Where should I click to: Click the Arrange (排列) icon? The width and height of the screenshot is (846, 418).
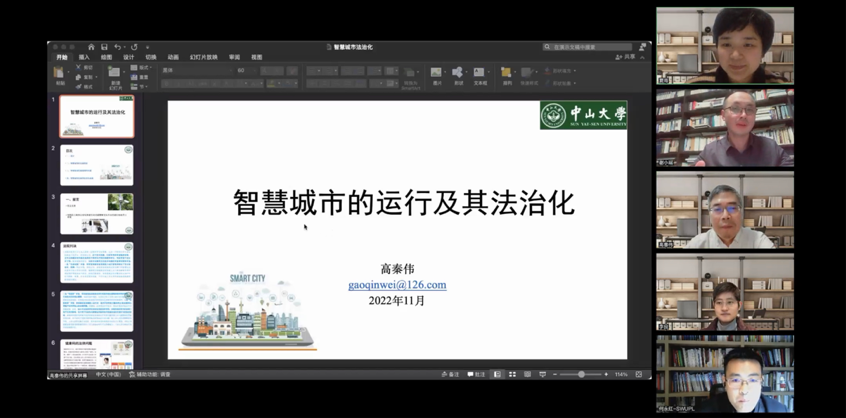point(507,73)
